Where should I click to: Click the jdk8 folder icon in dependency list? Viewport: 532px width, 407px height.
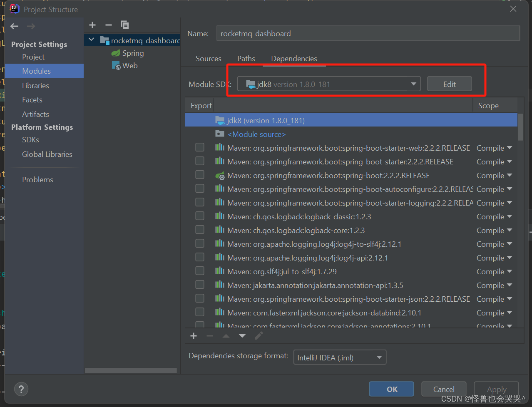point(220,120)
